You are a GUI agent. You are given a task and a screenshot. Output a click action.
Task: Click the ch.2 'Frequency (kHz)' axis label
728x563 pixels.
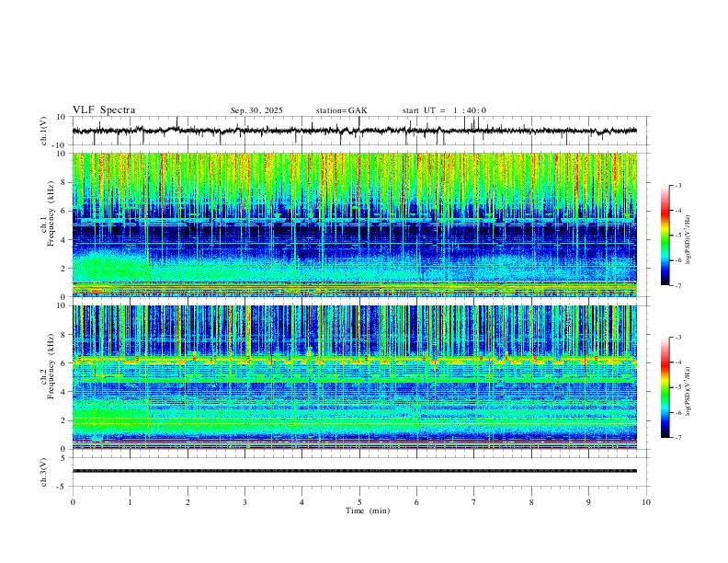tap(51, 366)
